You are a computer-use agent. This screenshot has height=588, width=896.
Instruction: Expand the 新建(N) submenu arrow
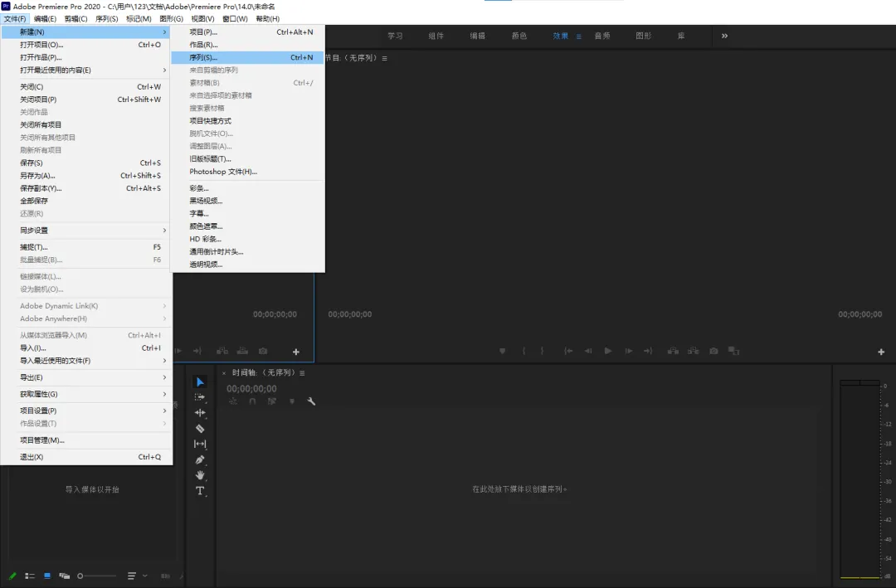(164, 32)
